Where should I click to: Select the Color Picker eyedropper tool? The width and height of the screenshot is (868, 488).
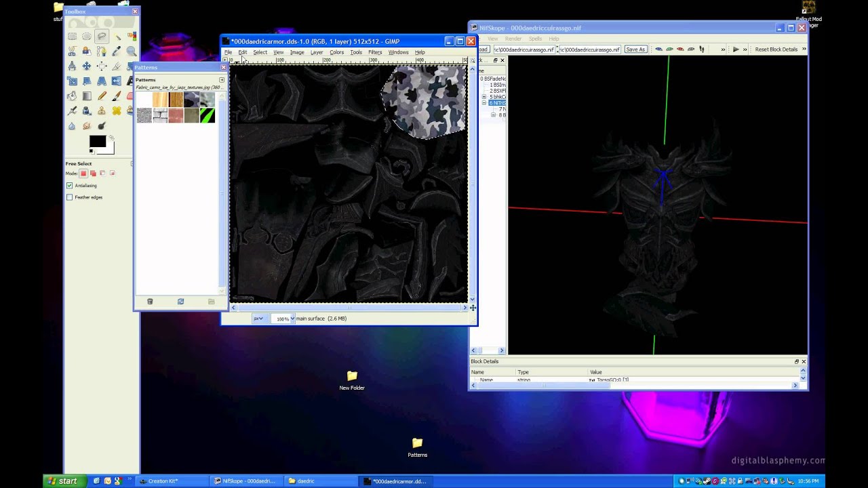pyautogui.click(x=117, y=52)
